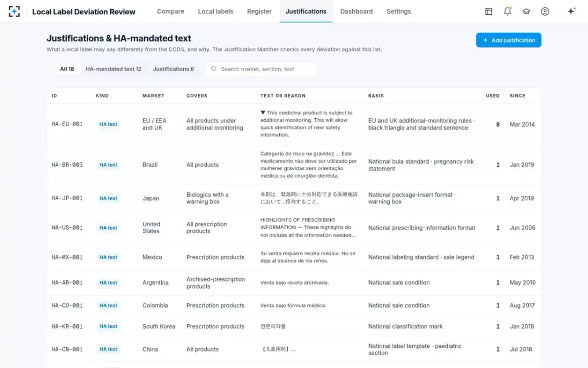
Task: Select row ID HA-CN-001
Action: 67,349
